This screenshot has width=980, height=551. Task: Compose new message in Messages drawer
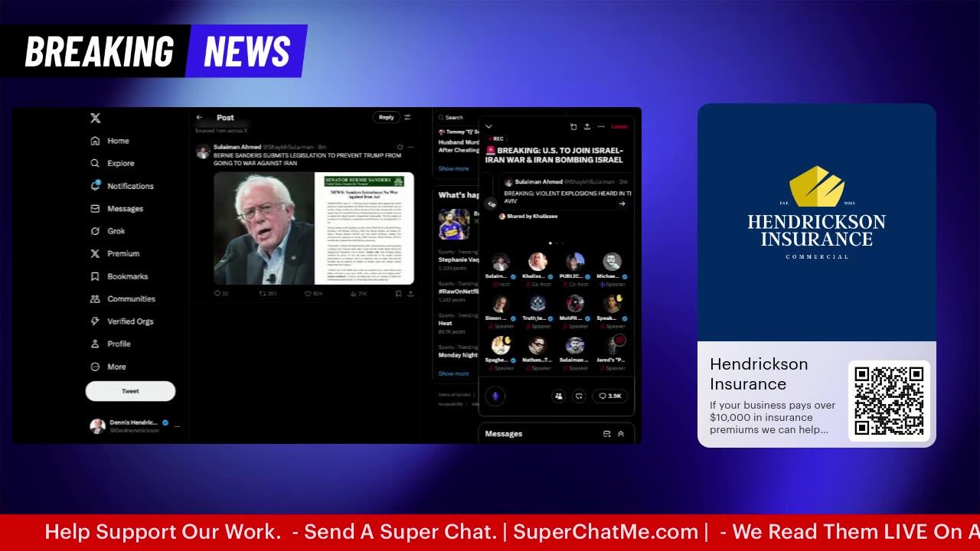point(606,434)
